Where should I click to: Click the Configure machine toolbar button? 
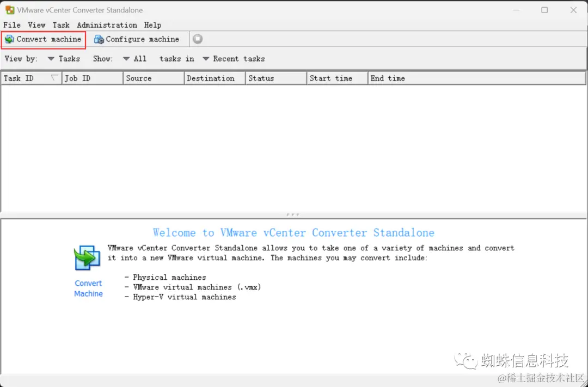pos(137,39)
